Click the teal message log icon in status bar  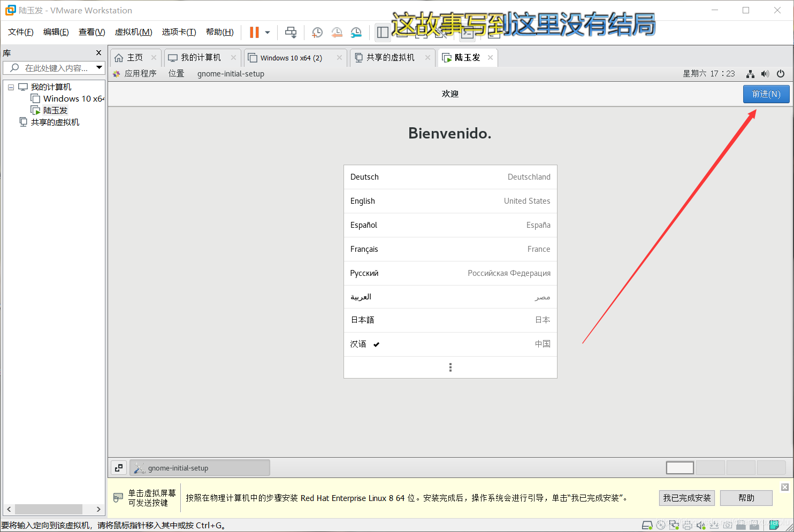click(774, 525)
